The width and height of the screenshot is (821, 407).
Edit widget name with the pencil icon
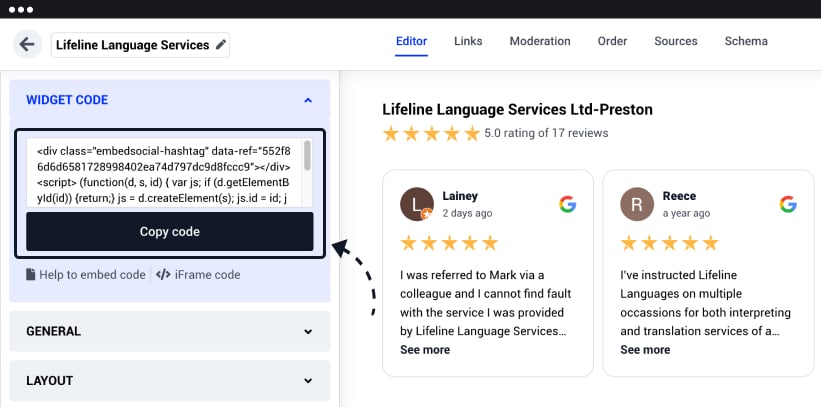point(221,45)
